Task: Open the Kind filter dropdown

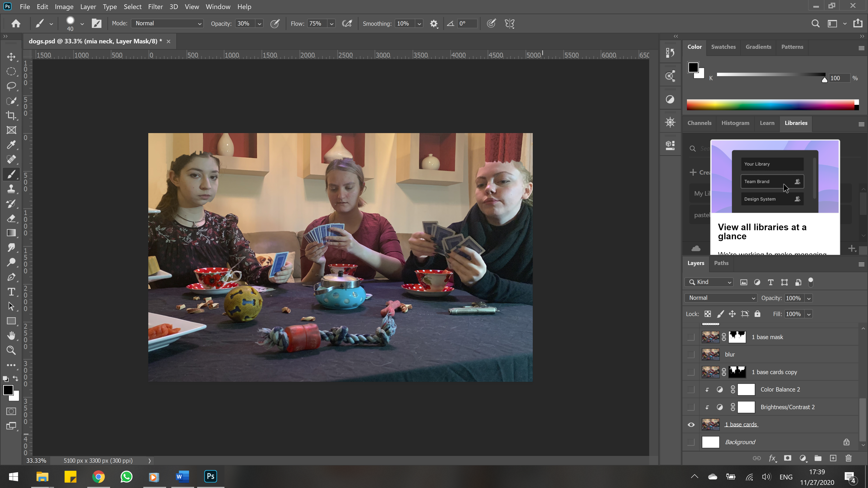Action: coord(709,282)
